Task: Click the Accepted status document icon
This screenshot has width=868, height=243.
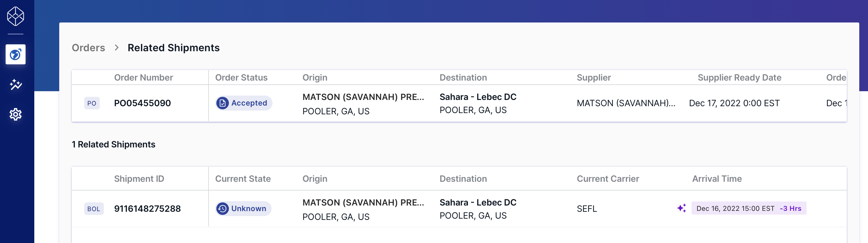Action: click(222, 103)
